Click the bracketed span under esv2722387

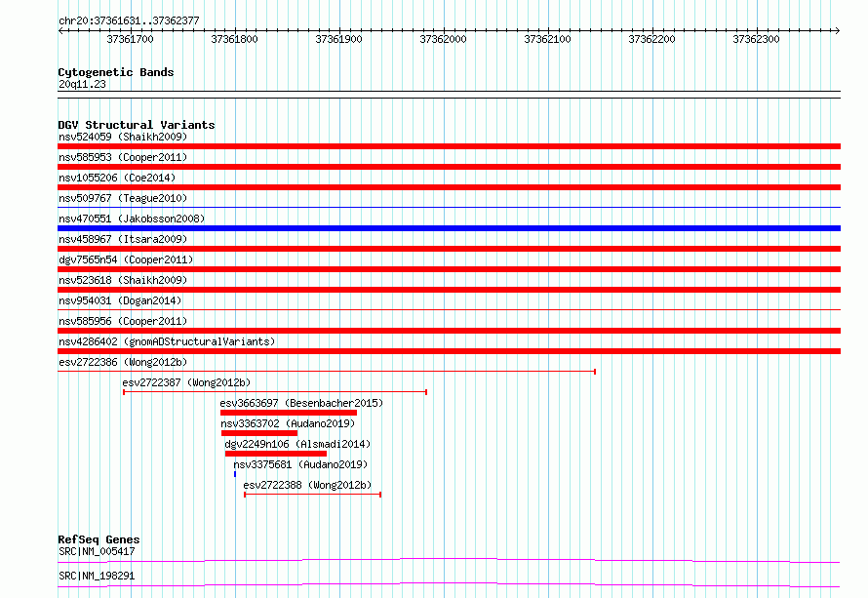275,392
